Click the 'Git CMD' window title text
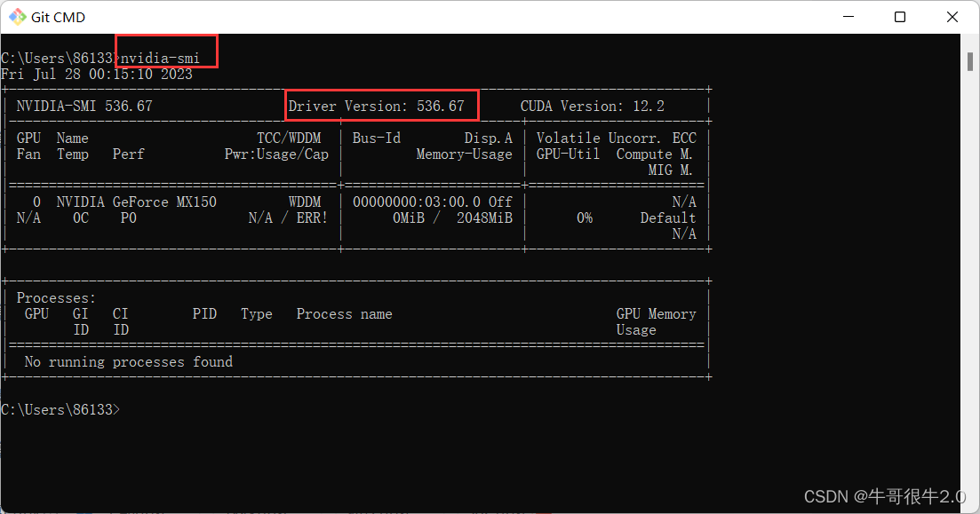This screenshot has height=514, width=980. pyautogui.click(x=58, y=18)
